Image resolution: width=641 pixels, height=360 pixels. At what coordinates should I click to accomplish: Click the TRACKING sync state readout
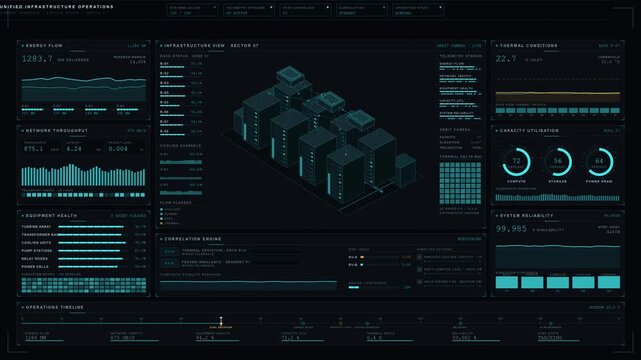[550, 338]
